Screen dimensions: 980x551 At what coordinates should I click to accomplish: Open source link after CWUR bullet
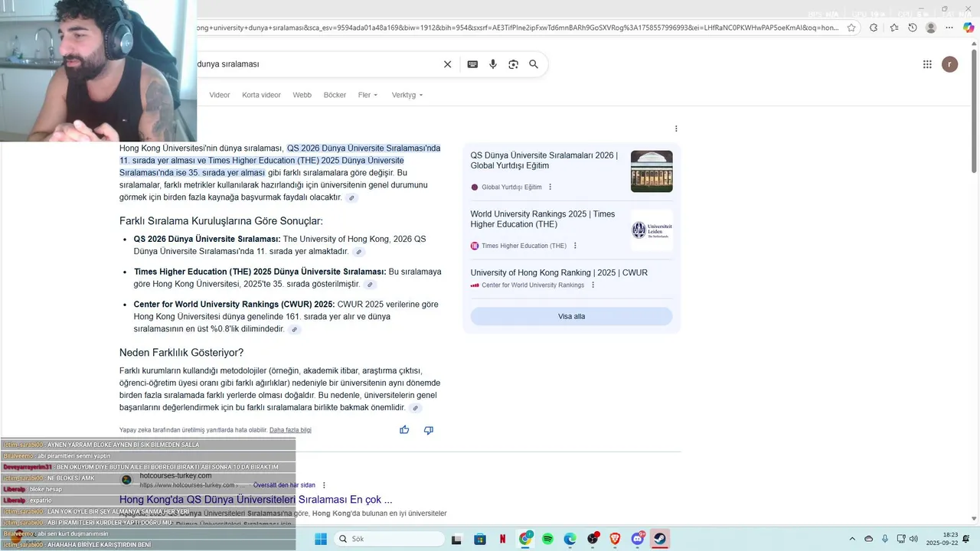coord(294,330)
